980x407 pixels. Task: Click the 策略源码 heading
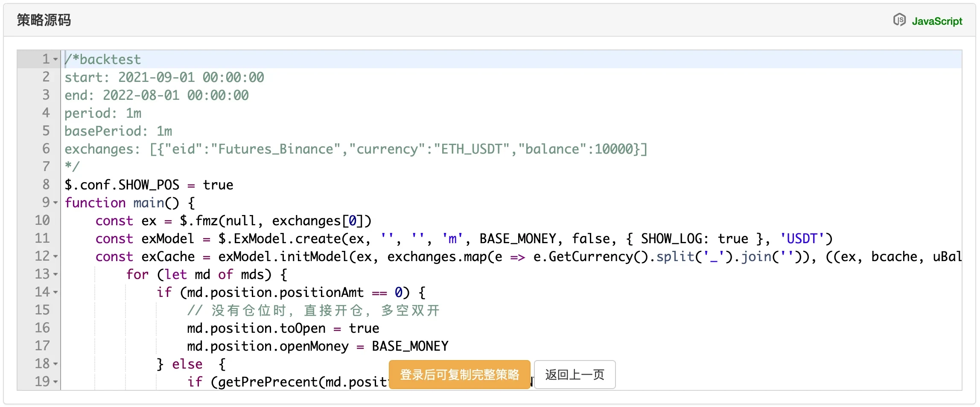pos(44,20)
